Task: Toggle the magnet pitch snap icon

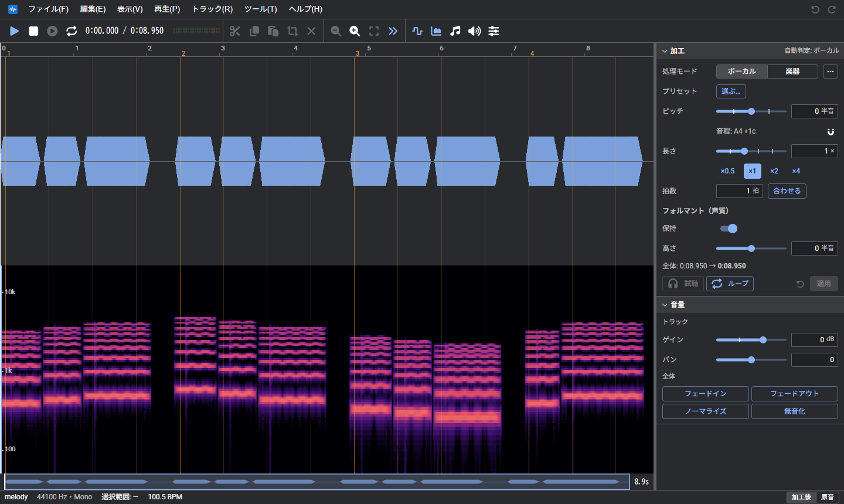Action: pos(831,131)
